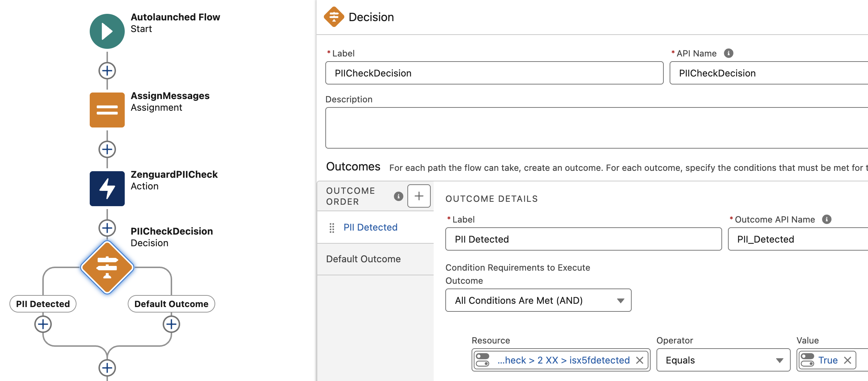Select the ZenguardPIICheck action node icon

tap(107, 189)
